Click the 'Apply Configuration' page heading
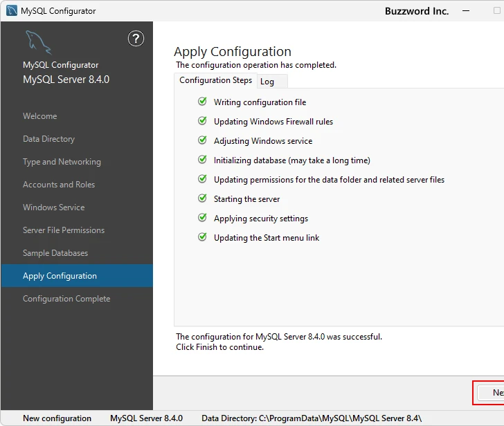This screenshot has height=426, width=504. point(233,52)
